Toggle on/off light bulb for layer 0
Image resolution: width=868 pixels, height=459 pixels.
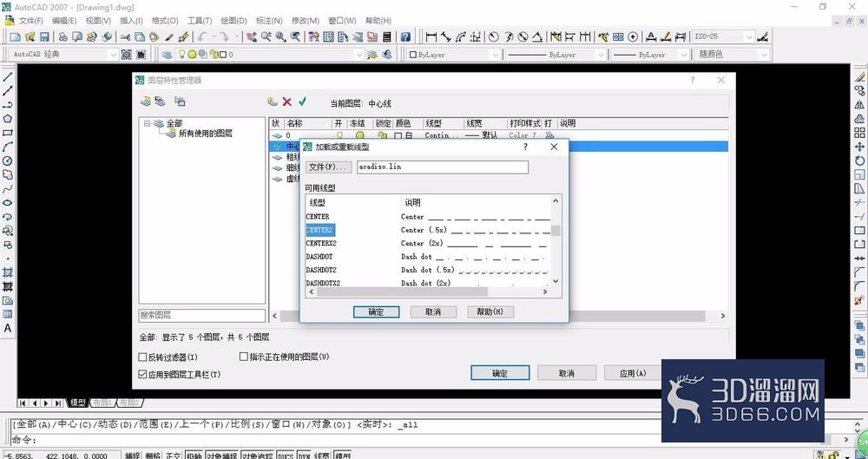pos(339,135)
